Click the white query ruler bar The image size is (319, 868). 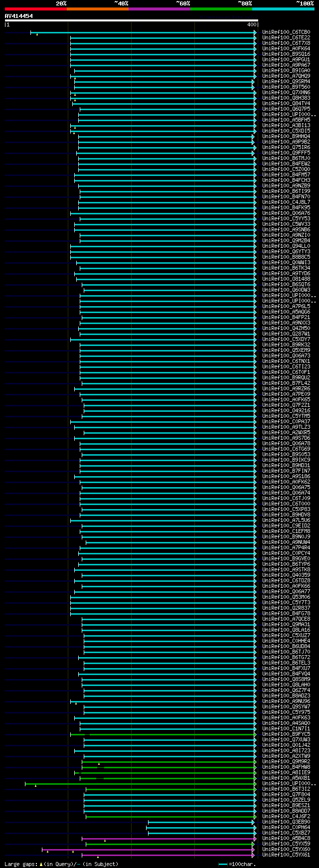point(132,20)
